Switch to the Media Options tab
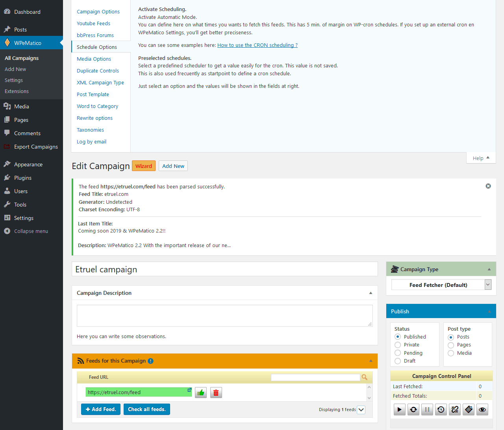The height and width of the screenshot is (430, 504). 94,58
